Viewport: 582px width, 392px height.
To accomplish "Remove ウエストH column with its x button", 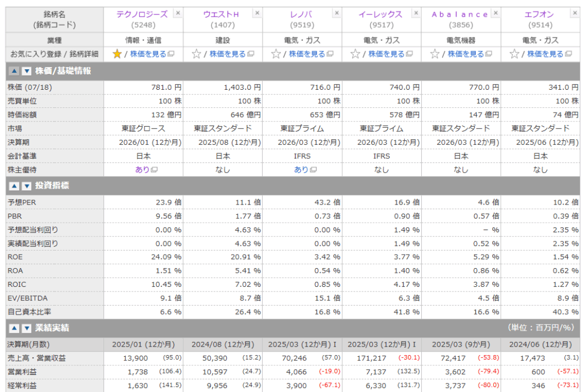I will [257, 13].
